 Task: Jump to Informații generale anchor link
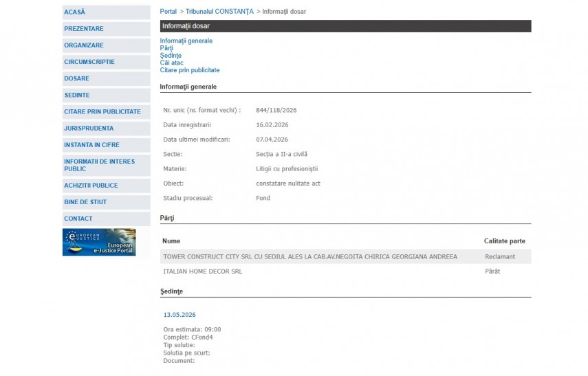186,41
